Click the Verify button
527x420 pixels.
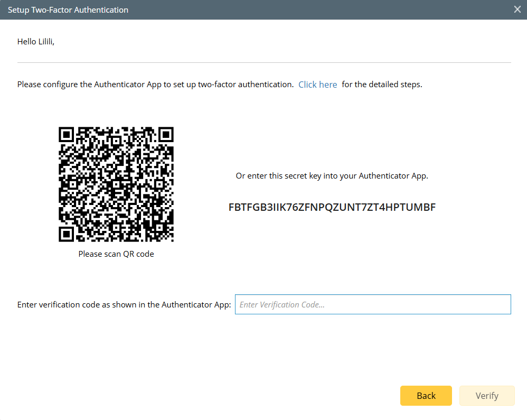click(487, 396)
